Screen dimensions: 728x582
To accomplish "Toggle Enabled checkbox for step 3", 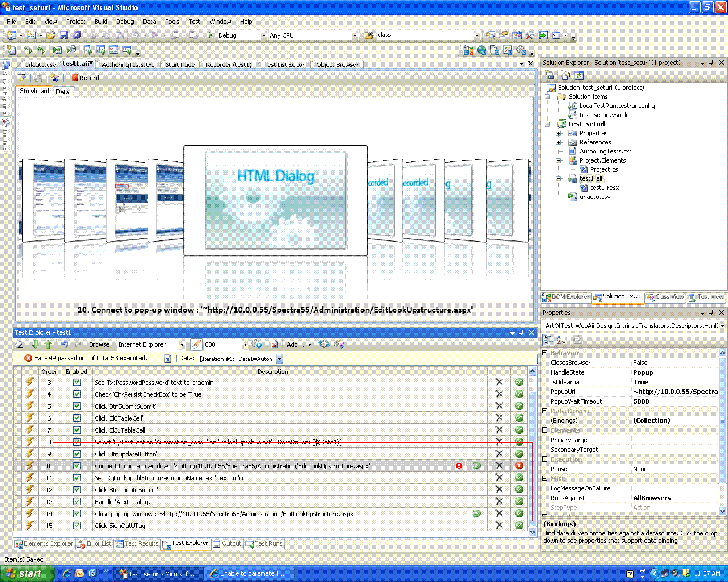I will 77,383.
